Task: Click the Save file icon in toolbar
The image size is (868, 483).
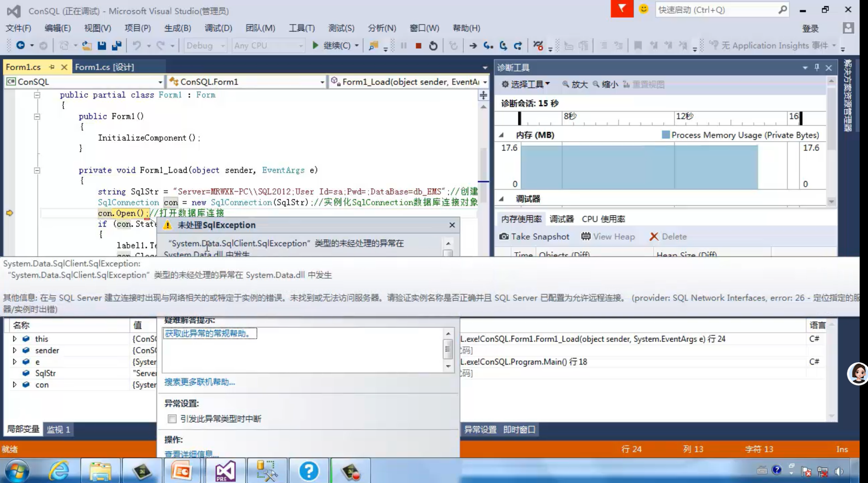Action: 102,46
